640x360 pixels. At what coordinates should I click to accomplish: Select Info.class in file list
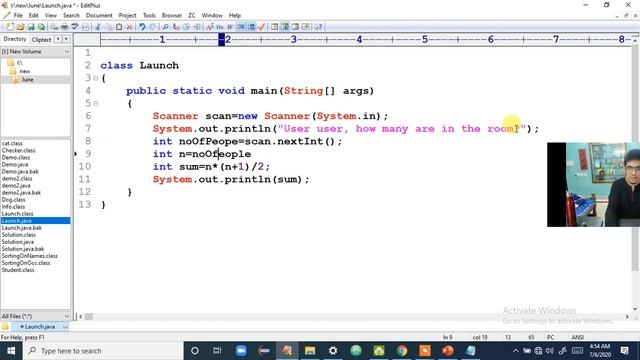pos(13,207)
